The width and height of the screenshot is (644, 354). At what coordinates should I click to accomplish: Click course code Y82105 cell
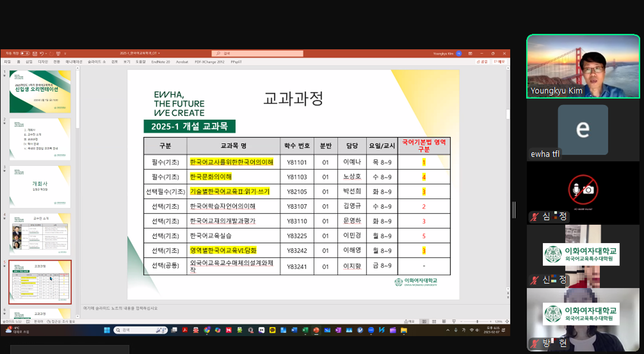click(x=297, y=191)
